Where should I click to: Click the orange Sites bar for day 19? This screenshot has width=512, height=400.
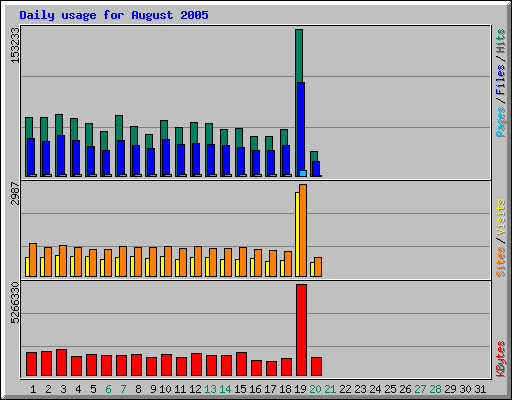click(303, 230)
